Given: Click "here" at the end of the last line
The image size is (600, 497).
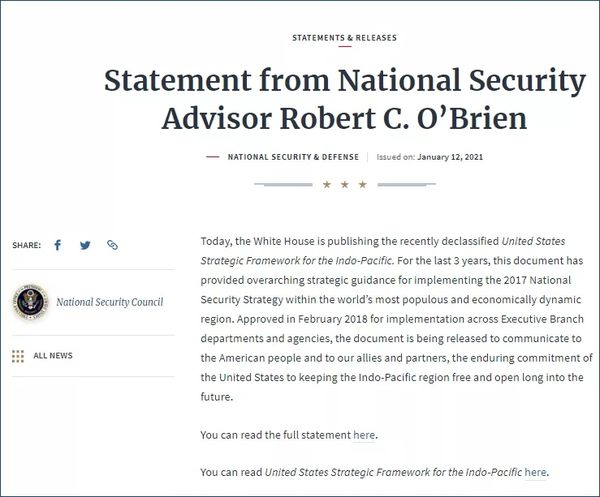Looking at the screenshot, I should click(x=535, y=472).
